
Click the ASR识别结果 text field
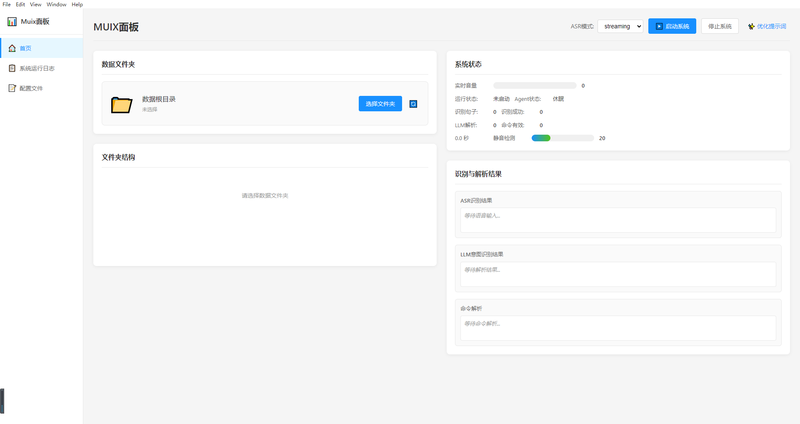tap(616, 219)
